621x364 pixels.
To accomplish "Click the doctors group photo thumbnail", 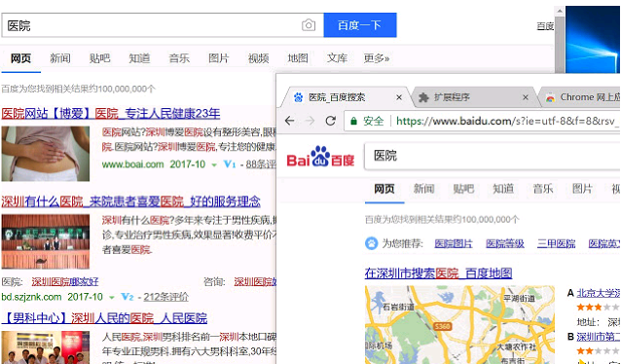I will coord(46,347).
